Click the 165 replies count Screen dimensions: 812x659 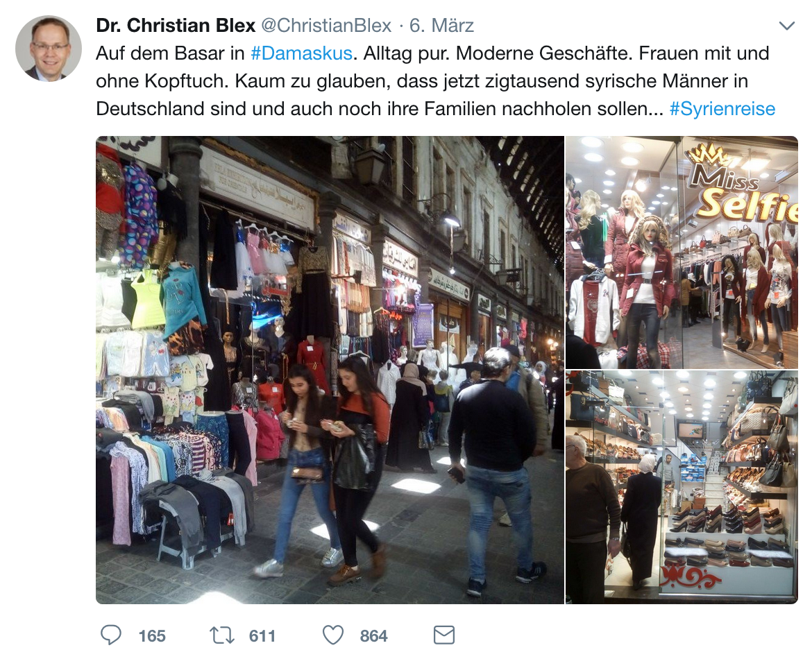[152, 635]
